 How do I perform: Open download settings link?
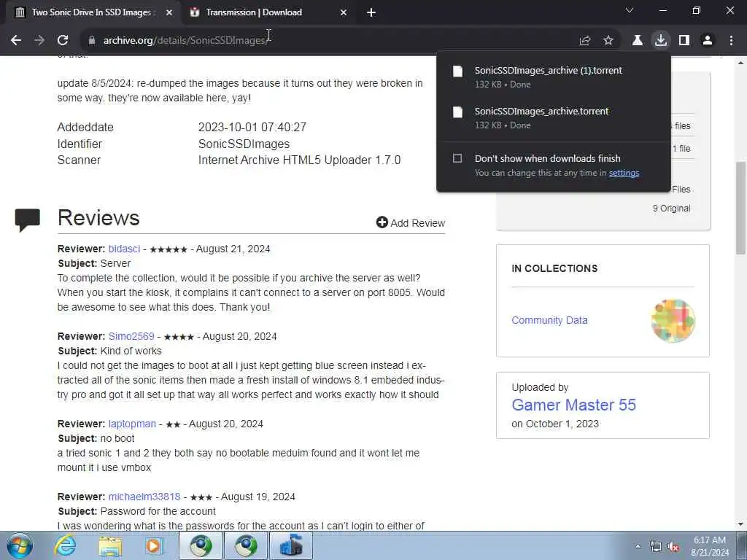coord(624,173)
